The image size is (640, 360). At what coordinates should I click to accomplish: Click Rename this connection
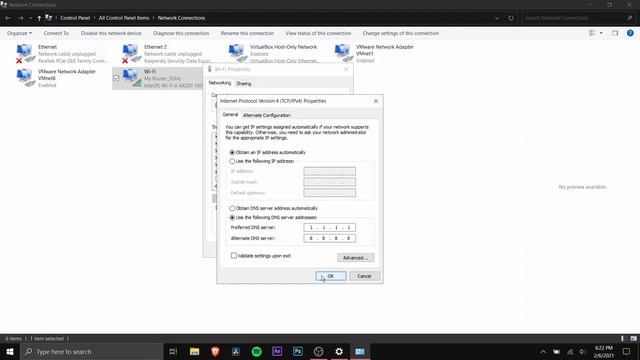(247, 33)
